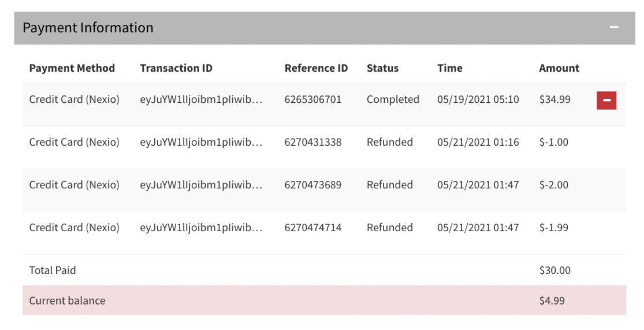Click the Transaction ID column header
644x330 pixels.
point(176,68)
